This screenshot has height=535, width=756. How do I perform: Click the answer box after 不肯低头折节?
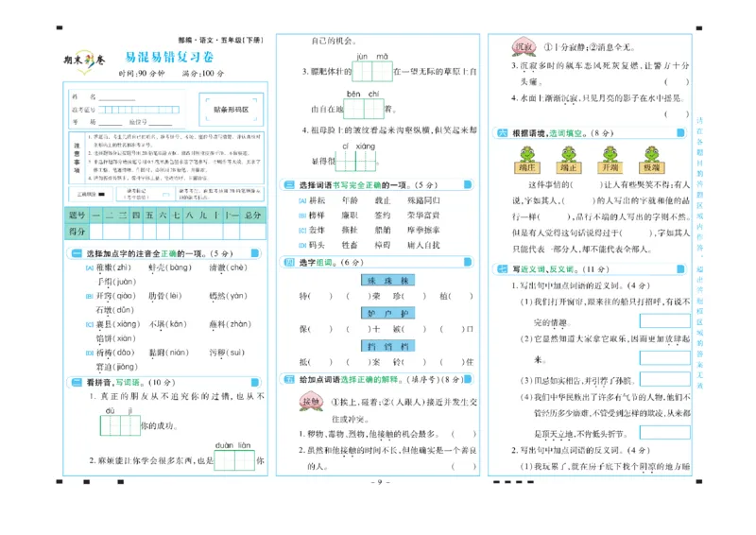665,433
